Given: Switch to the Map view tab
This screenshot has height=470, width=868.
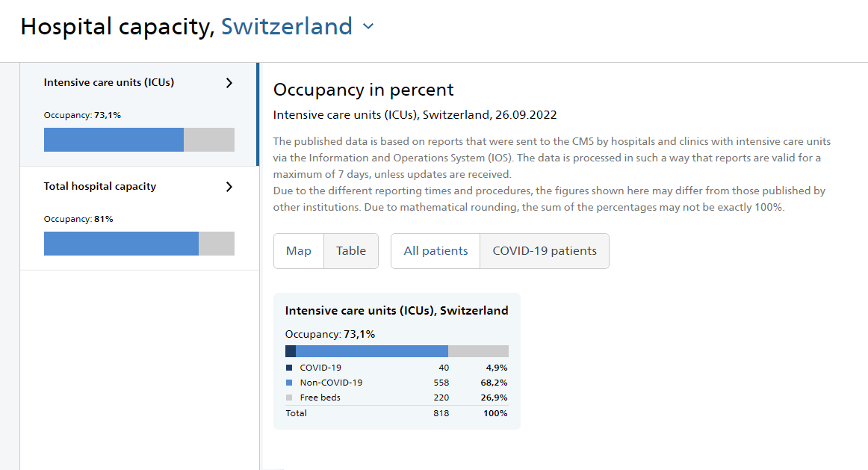Looking at the screenshot, I should [x=299, y=251].
